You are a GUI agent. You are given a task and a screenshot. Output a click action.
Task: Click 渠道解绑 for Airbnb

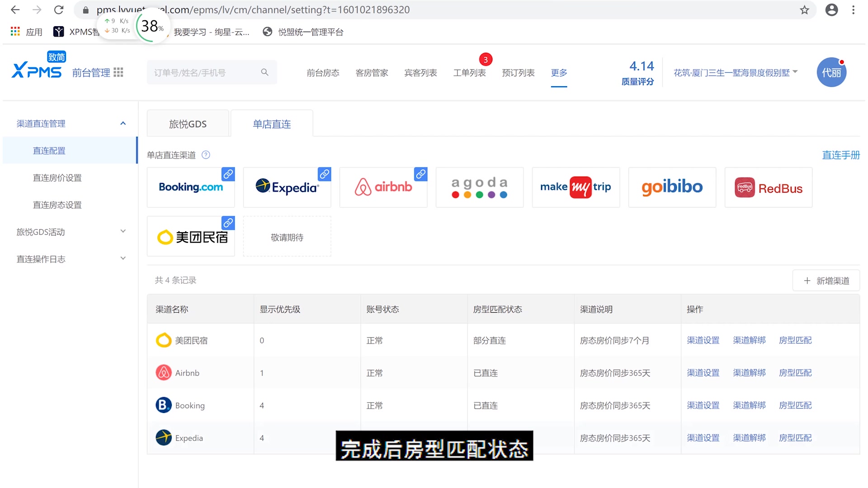(x=749, y=372)
